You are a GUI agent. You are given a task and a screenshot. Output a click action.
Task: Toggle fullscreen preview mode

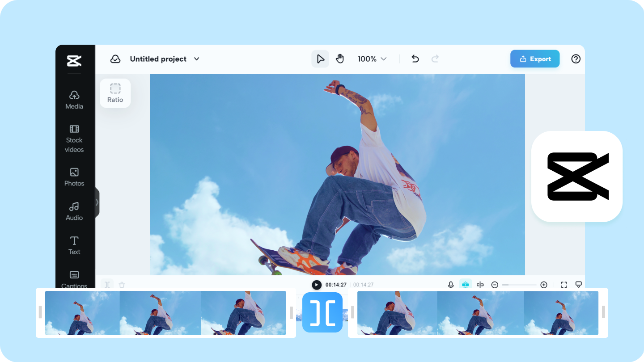pos(564,285)
